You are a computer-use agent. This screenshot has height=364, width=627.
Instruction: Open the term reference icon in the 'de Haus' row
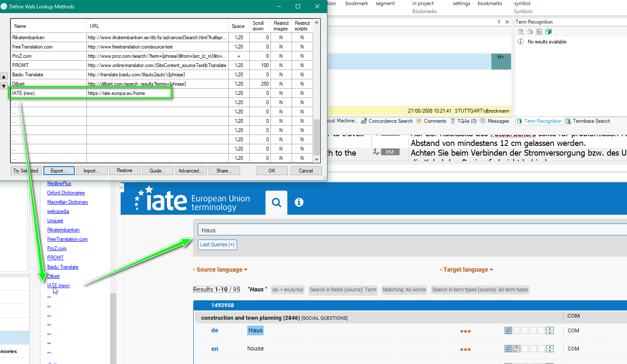pyautogui.click(x=508, y=331)
